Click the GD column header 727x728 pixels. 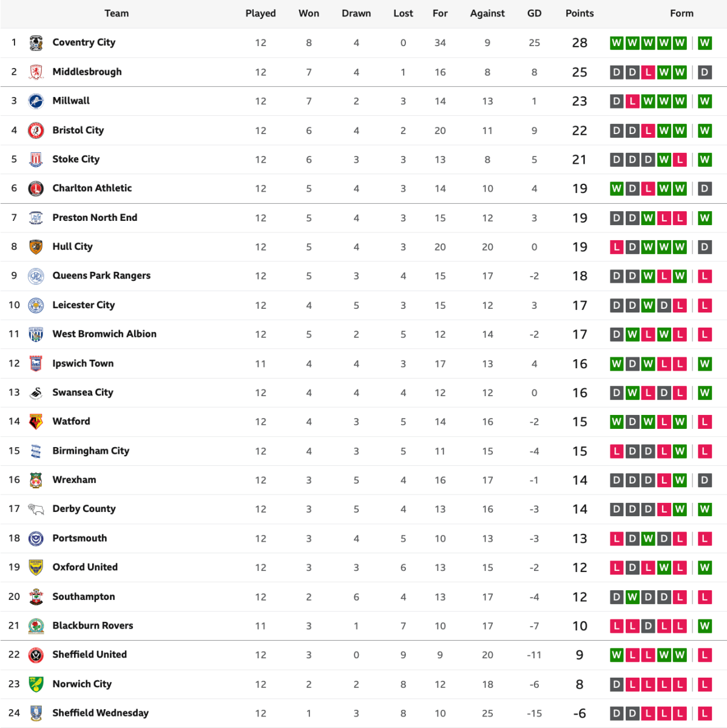[534, 13]
